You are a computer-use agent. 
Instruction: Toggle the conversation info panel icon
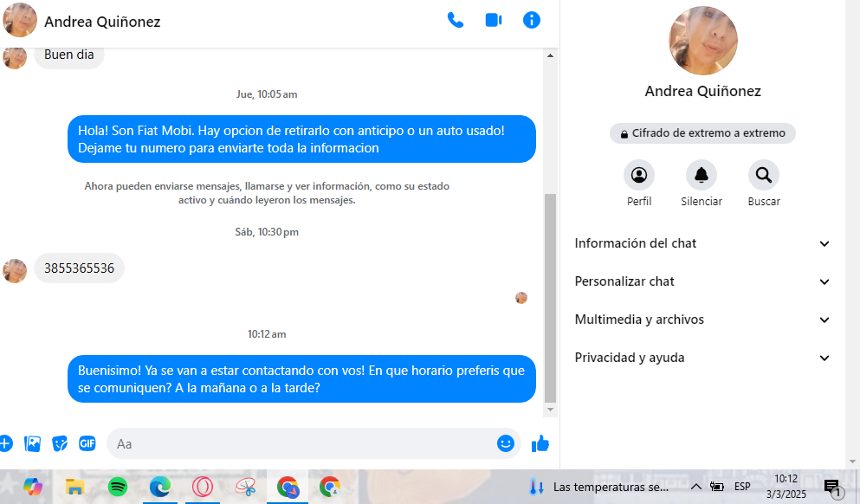point(532,21)
